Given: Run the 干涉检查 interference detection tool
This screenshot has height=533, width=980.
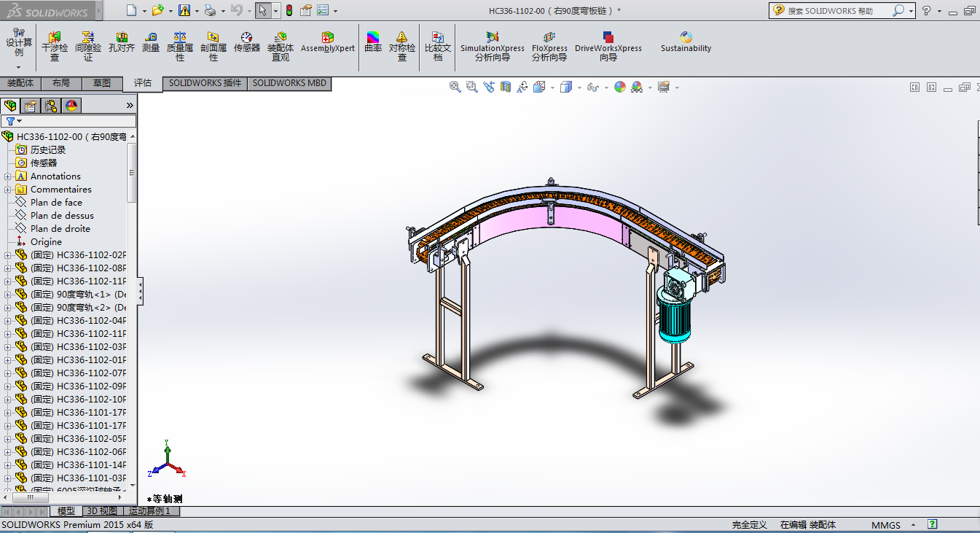Looking at the screenshot, I should pos(55,45).
